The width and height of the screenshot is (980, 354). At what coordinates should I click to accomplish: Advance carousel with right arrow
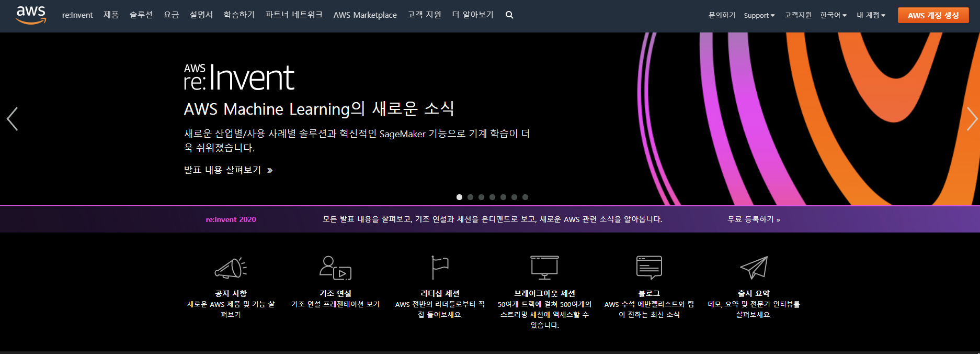click(972, 119)
